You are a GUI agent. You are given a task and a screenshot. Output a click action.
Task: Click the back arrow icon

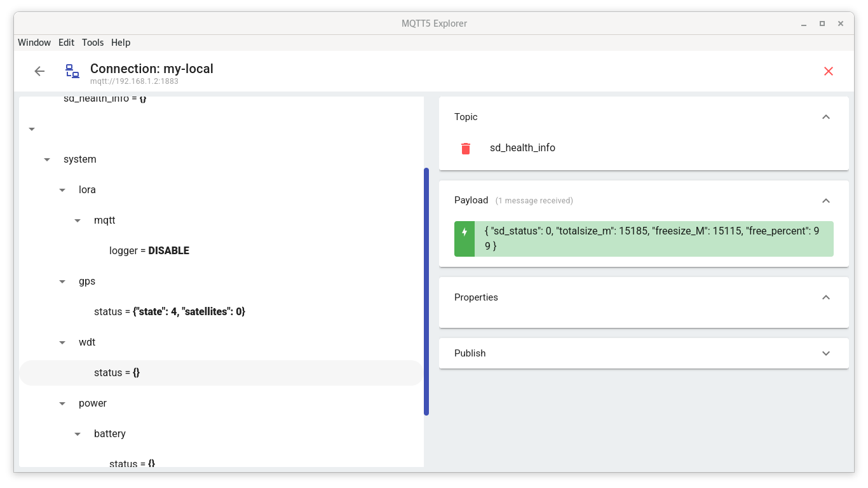pyautogui.click(x=39, y=71)
